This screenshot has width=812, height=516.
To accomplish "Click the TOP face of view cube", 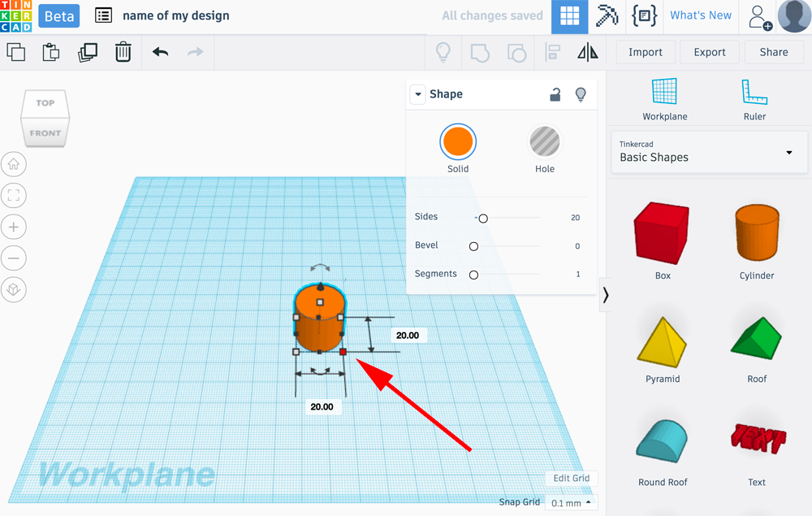I will click(x=45, y=103).
